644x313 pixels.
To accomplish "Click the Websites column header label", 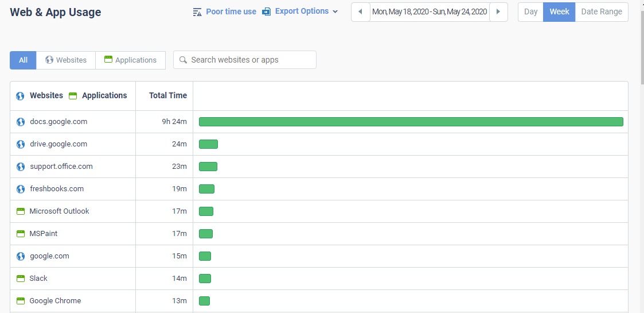I will (x=46, y=95).
